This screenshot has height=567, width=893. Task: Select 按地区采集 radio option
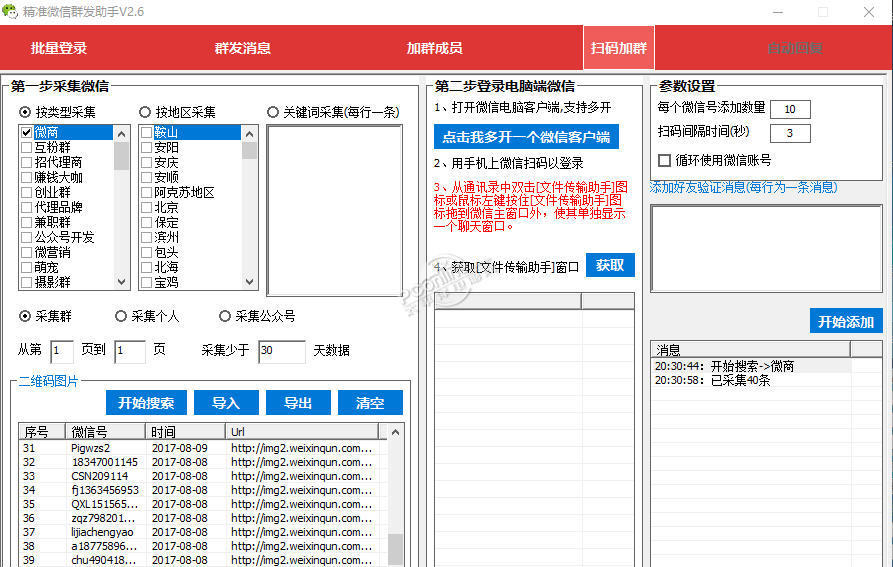coord(145,112)
